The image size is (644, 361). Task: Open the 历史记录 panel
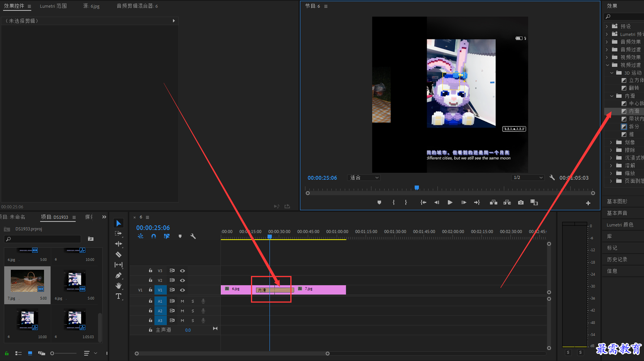pos(617,259)
